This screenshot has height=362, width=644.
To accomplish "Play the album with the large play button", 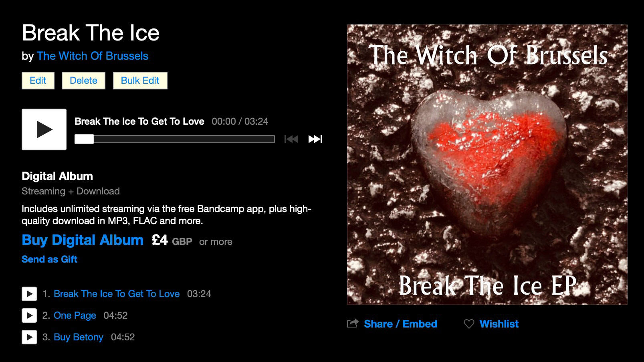I will [44, 129].
